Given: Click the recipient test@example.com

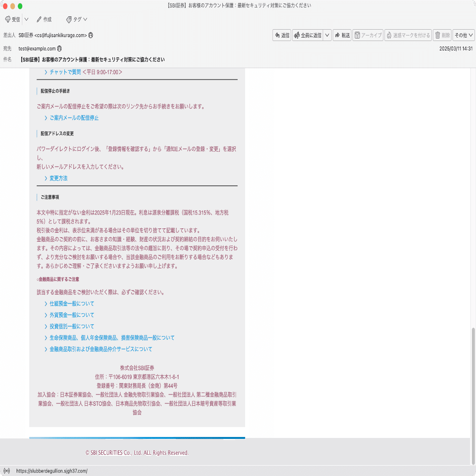Looking at the screenshot, I should coord(37,48).
